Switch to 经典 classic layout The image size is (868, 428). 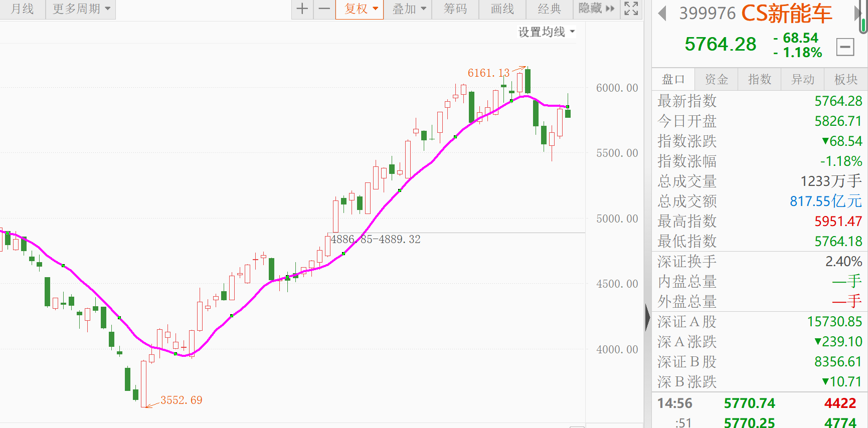click(550, 9)
